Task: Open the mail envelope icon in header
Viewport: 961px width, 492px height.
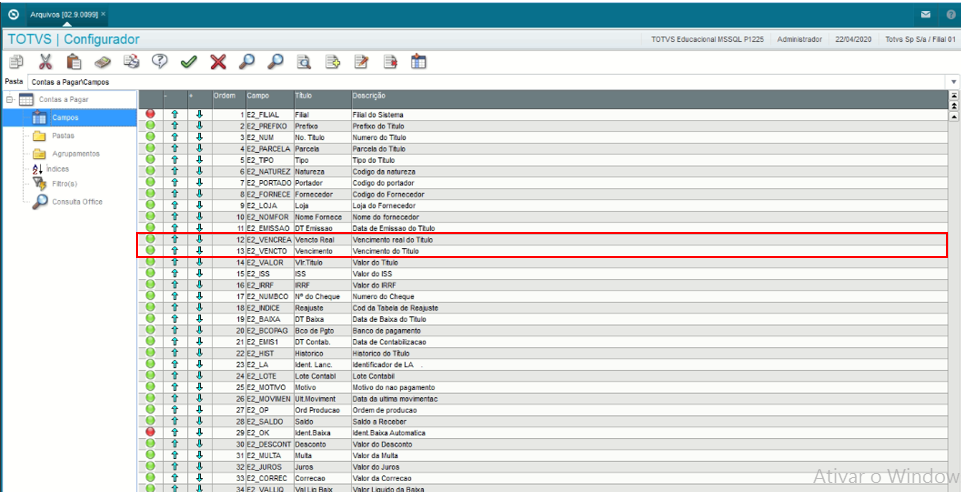Action: (x=925, y=13)
